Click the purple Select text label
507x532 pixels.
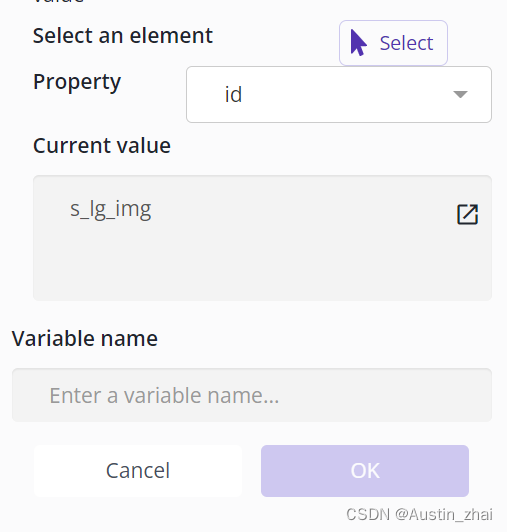pyautogui.click(x=406, y=43)
